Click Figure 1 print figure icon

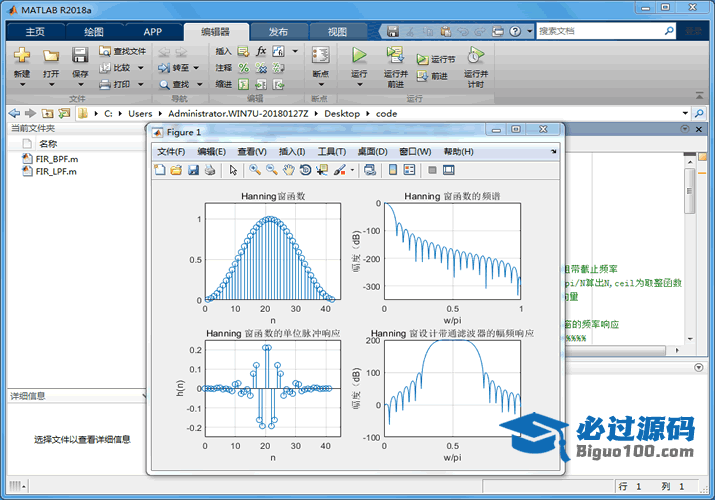click(210, 170)
